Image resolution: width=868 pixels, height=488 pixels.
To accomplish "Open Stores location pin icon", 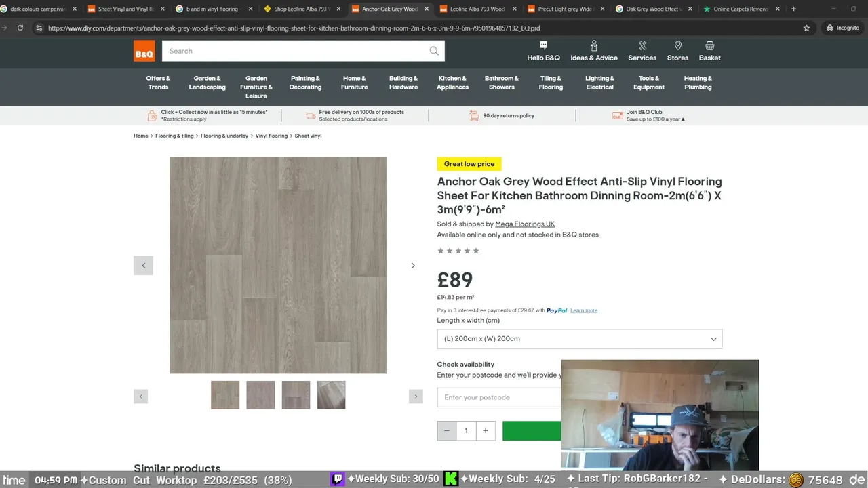I will click(677, 45).
